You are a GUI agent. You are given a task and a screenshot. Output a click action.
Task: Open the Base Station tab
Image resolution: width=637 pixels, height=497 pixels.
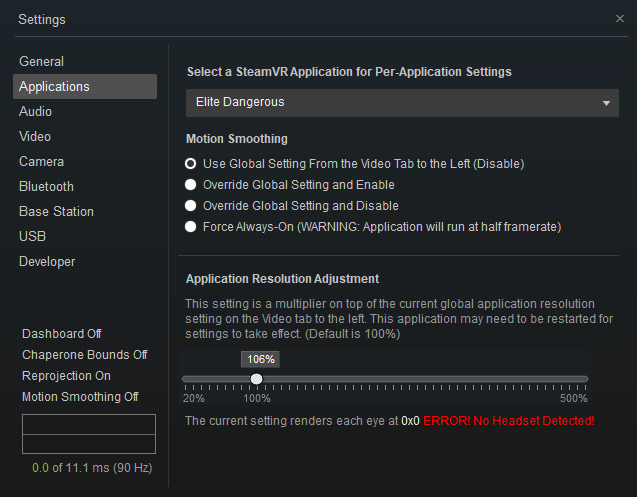point(56,211)
